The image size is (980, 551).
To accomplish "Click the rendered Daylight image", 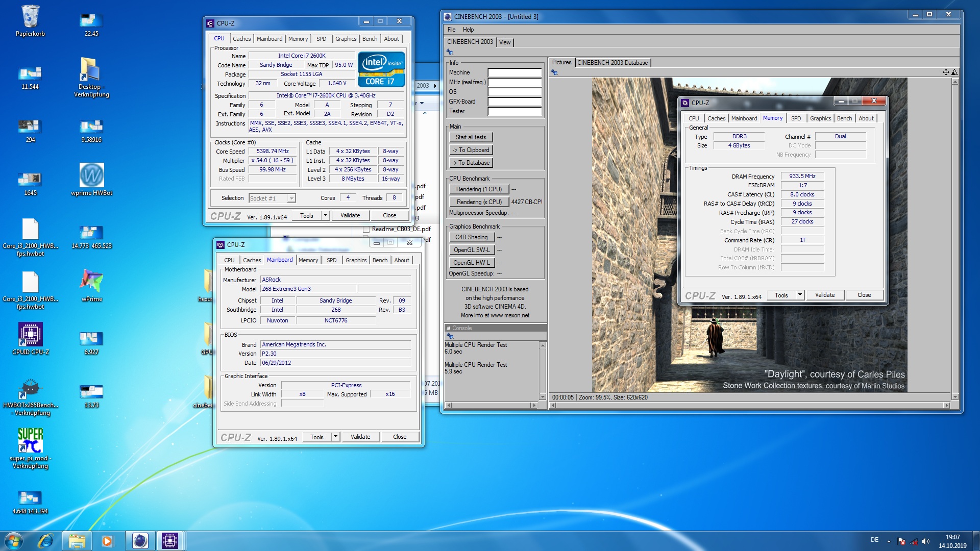I will (749, 235).
